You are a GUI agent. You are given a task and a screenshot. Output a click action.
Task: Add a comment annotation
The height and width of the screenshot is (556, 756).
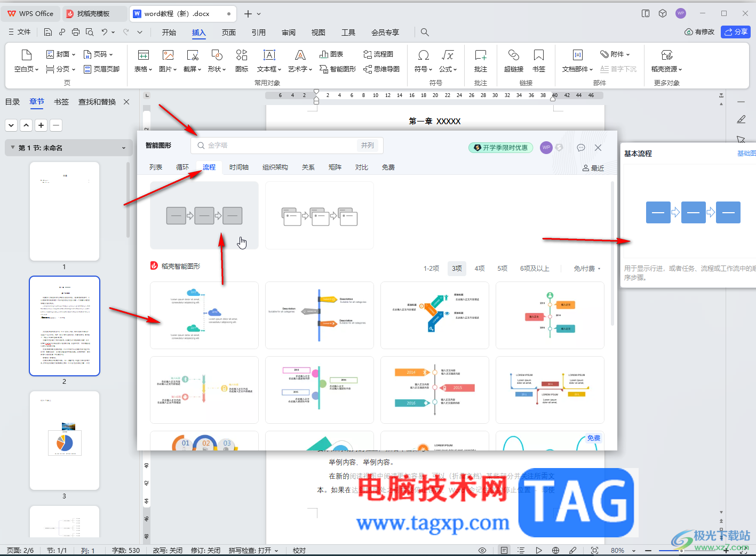pos(481,61)
